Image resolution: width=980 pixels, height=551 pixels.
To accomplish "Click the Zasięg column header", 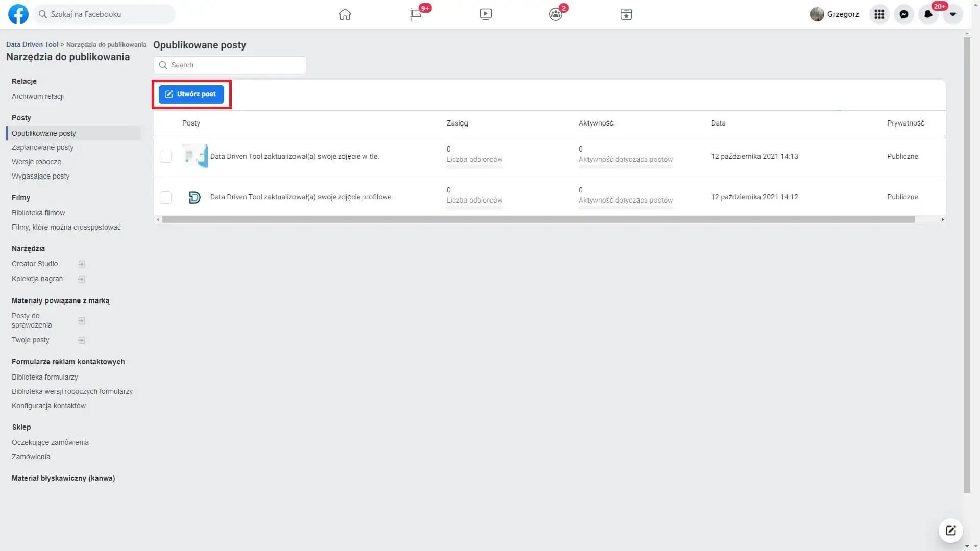I will click(x=457, y=123).
